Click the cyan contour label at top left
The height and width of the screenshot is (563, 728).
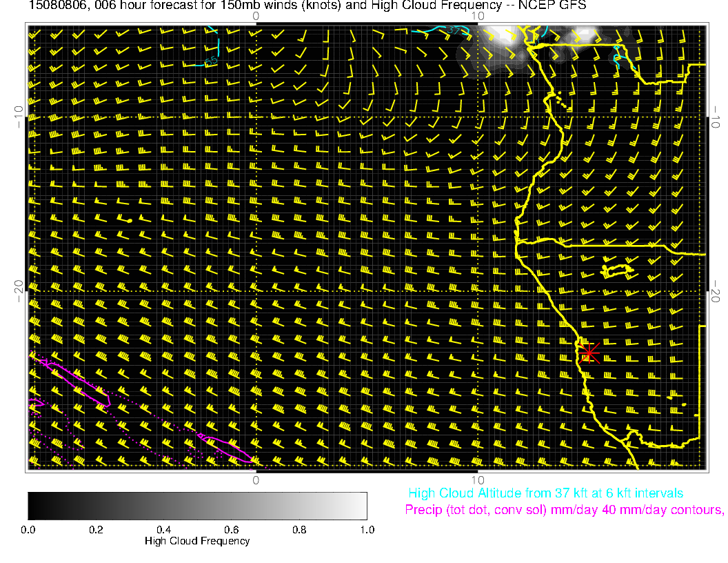(x=212, y=61)
